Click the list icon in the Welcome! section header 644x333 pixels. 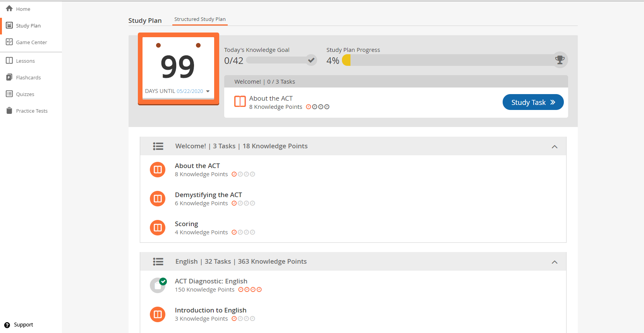pyautogui.click(x=158, y=146)
